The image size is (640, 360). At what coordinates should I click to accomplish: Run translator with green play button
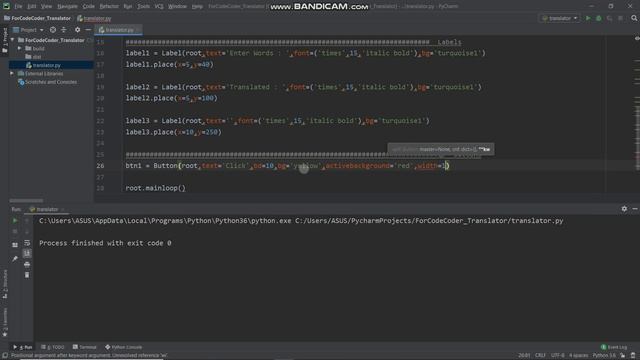[588, 18]
